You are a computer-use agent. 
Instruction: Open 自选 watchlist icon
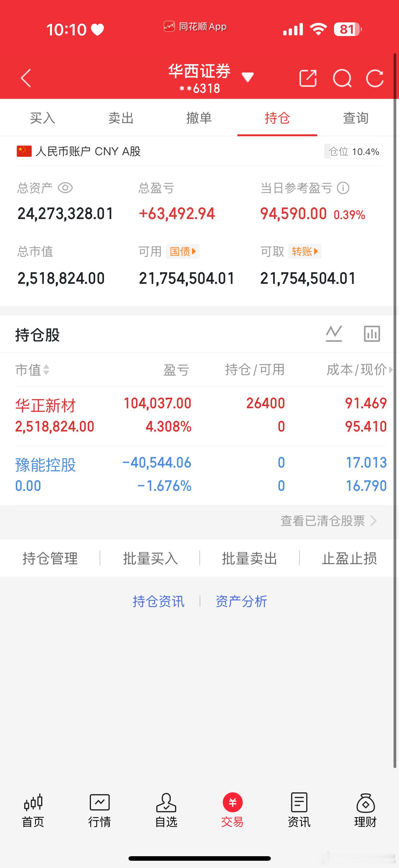pos(166,810)
